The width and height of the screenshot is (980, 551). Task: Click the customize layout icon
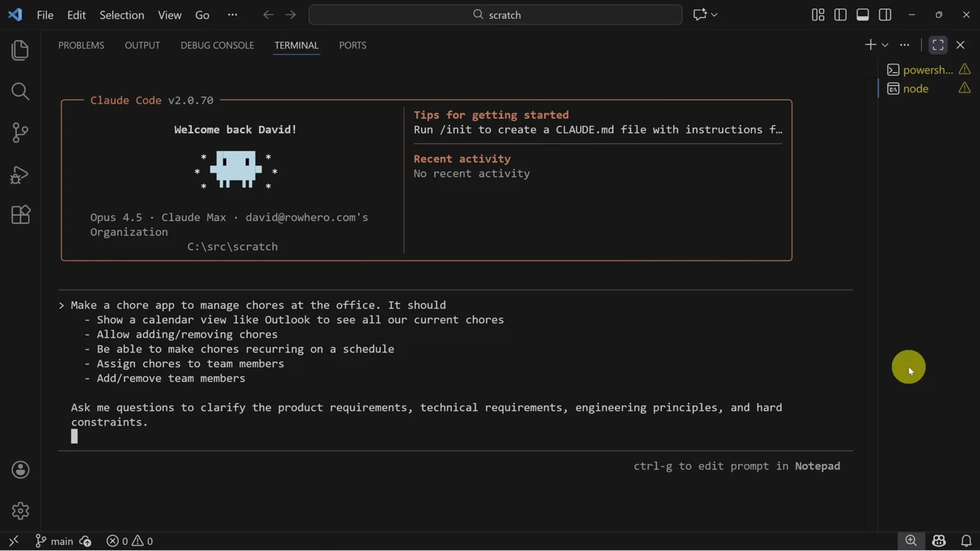click(818, 15)
